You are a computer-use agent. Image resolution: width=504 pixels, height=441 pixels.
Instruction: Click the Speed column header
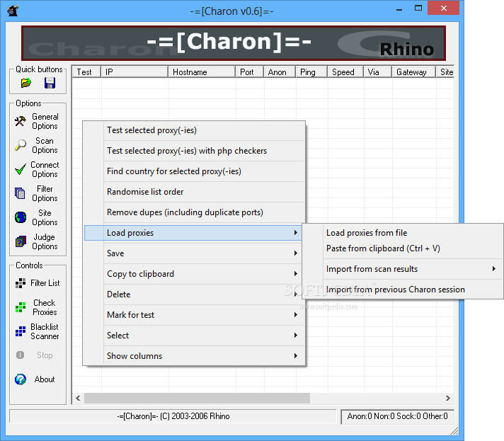click(x=345, y=72)
